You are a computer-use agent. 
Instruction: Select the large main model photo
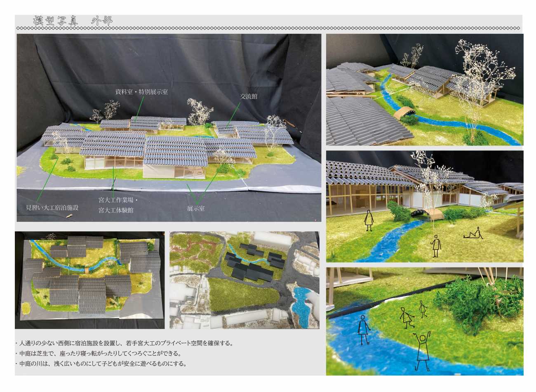(169, 128)
